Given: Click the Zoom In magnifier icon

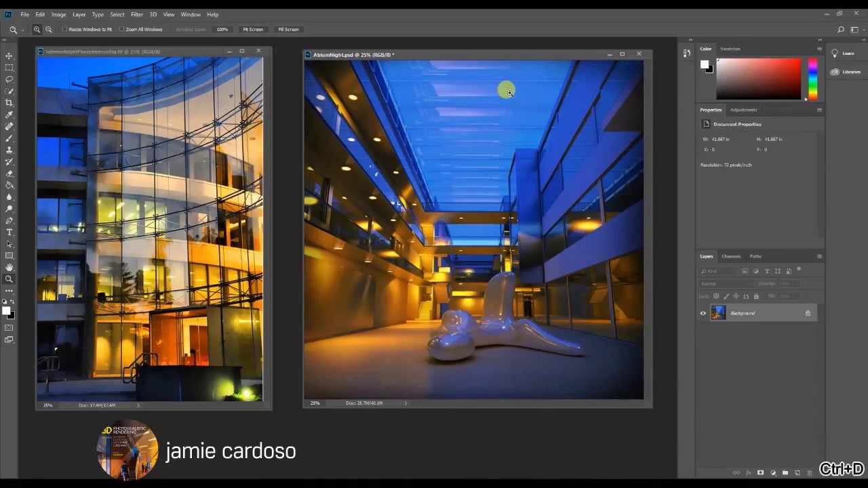Looking at the screenshot, I should pyautogui.click(x=37, y=30).
